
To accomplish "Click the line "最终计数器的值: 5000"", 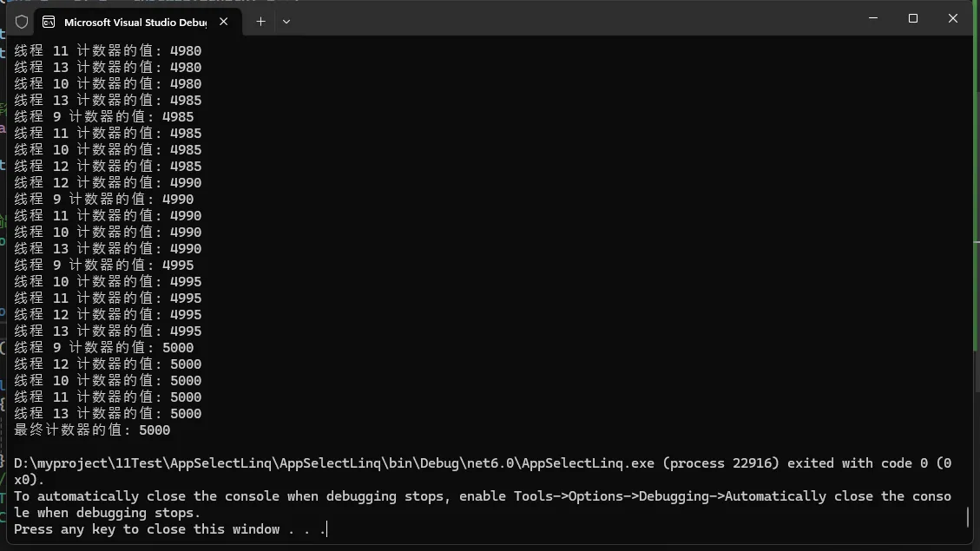I will click(x=92, y=430).
